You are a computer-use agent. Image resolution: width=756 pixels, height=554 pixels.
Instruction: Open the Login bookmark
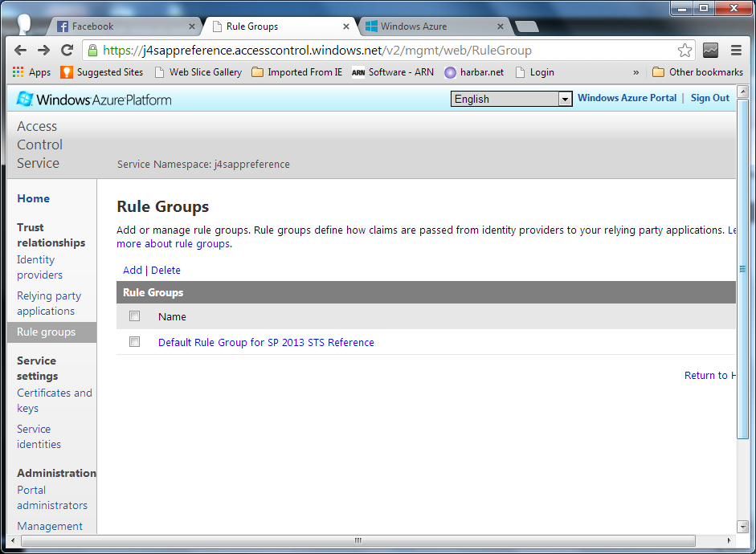click(535, 72)
